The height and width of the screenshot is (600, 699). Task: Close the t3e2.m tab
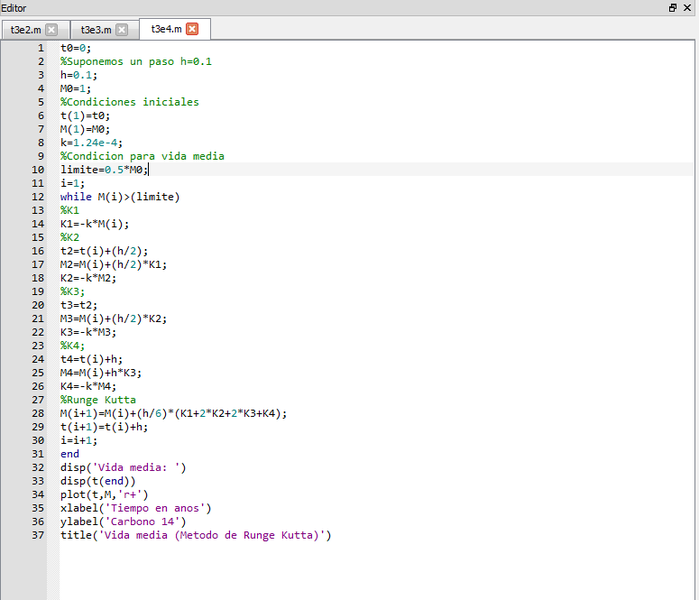[52, 30]
